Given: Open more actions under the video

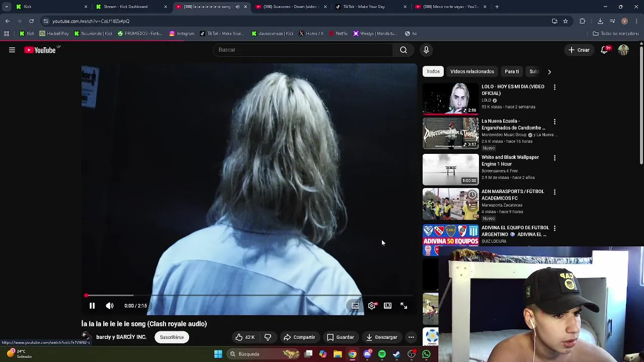Looking at the screenshot, I should (411, 337).
